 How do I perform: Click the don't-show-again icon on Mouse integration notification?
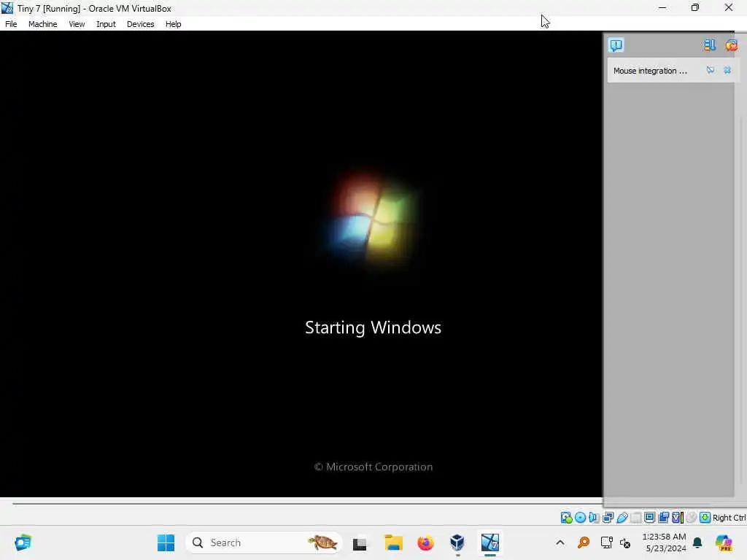point(711,70)
